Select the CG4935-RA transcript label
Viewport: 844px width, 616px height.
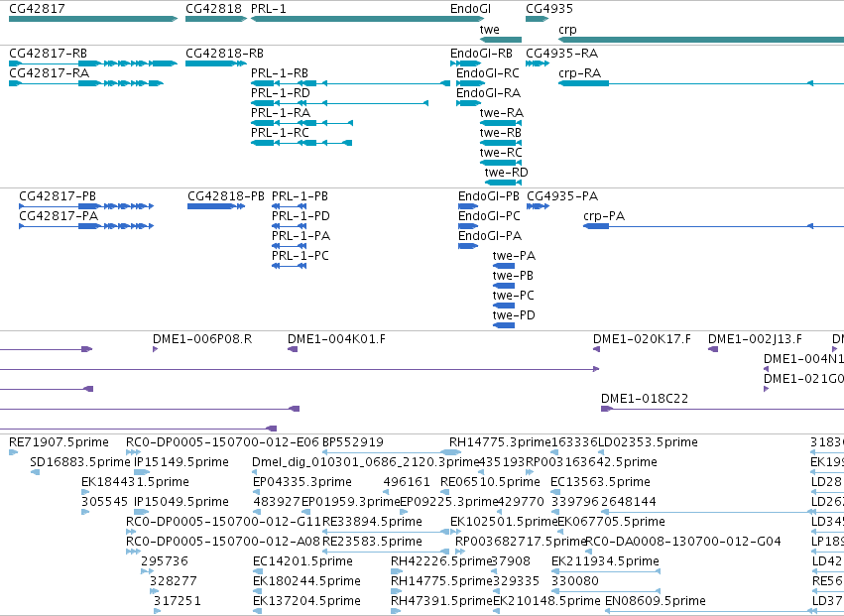[562, 54]
